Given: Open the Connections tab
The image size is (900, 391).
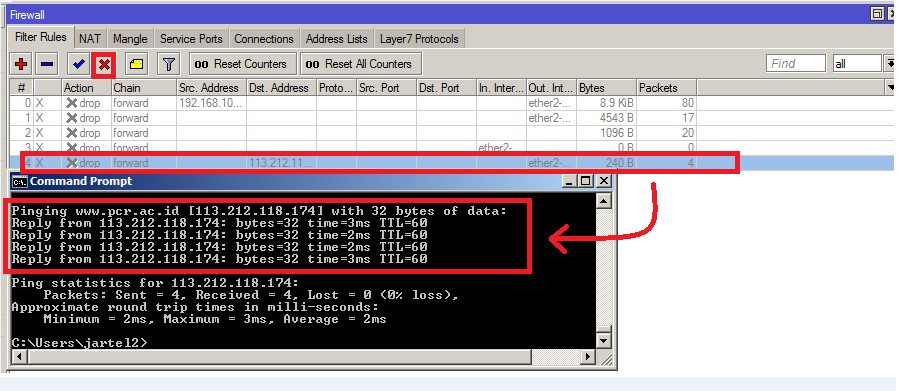Looking at the screenshot, I should [x=264, y=39].
